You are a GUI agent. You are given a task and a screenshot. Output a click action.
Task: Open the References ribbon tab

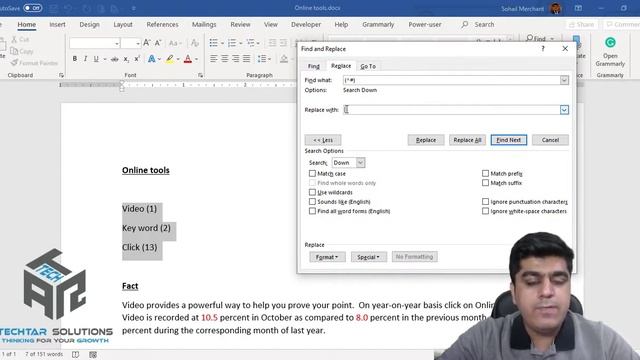pyautogui.click(x=162, y=24)
